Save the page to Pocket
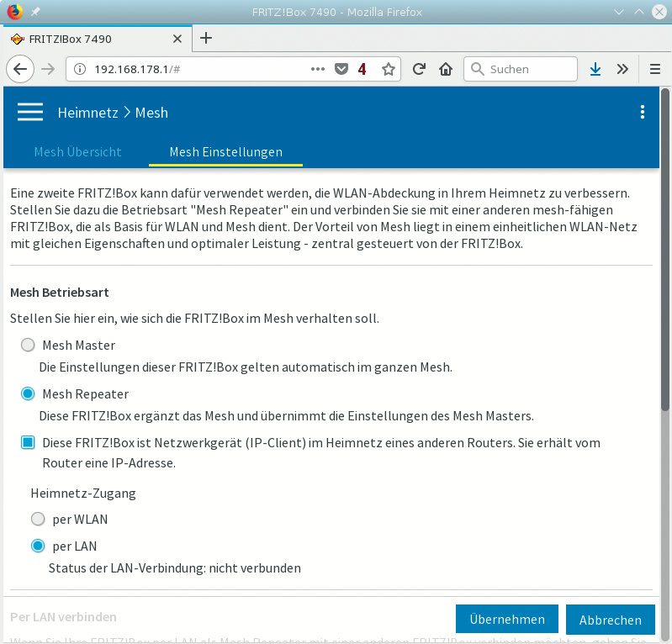The width and height of the screenshot is (672, 644). click(341, 69)
